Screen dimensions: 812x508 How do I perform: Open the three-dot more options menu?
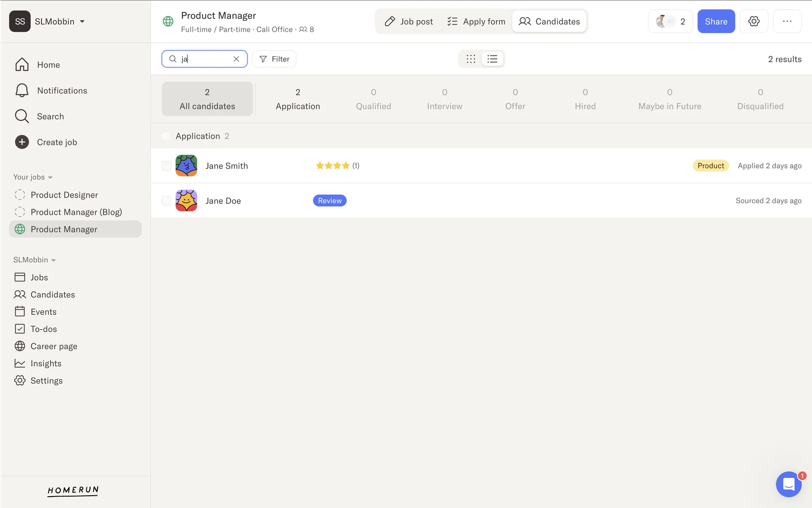787,21
